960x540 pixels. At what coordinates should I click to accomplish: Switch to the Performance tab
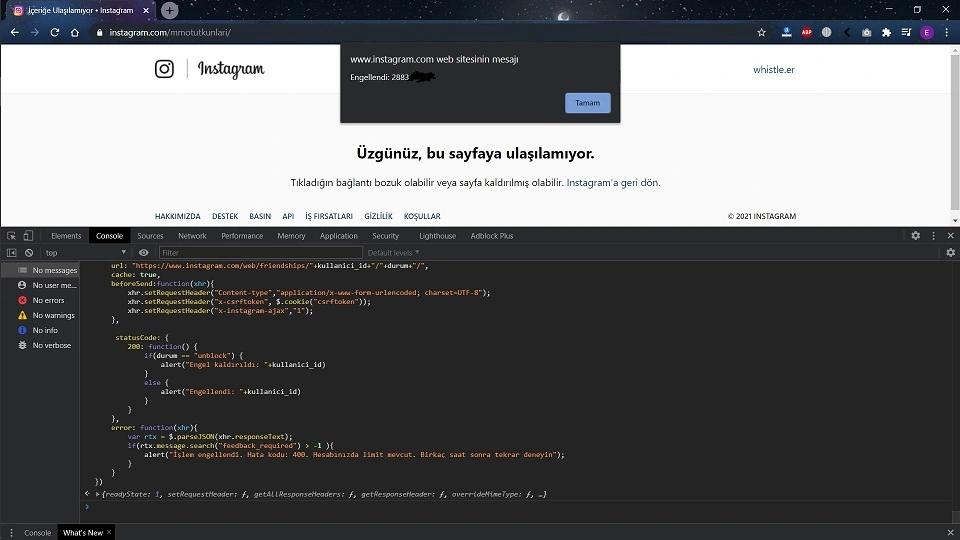[x=242, y=236]
